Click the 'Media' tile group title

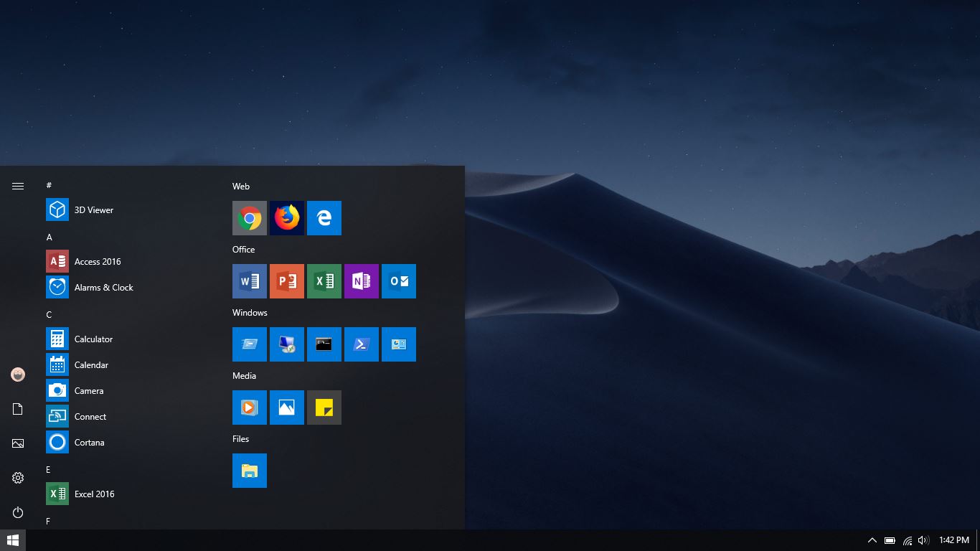click(x=244, y=376)
